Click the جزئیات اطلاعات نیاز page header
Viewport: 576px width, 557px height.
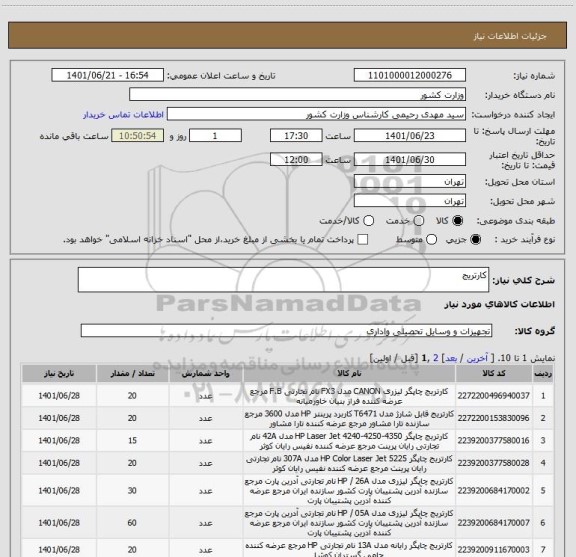510,36
